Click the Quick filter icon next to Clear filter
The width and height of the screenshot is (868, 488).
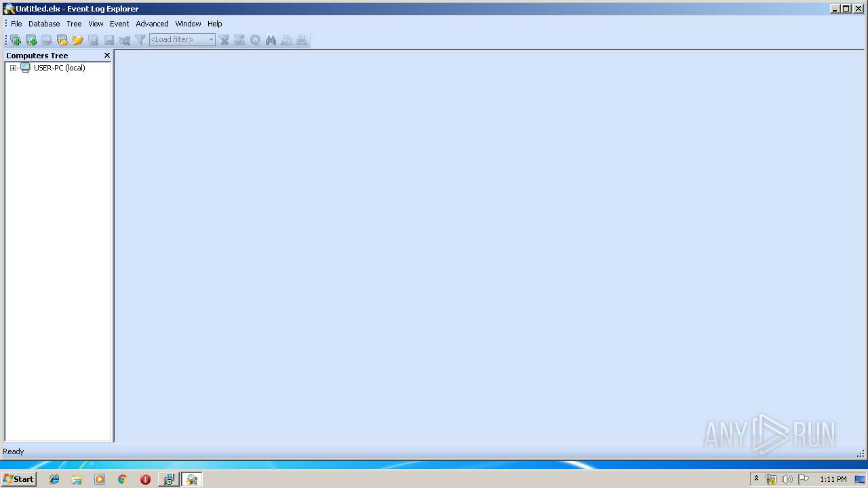[239, 40]
